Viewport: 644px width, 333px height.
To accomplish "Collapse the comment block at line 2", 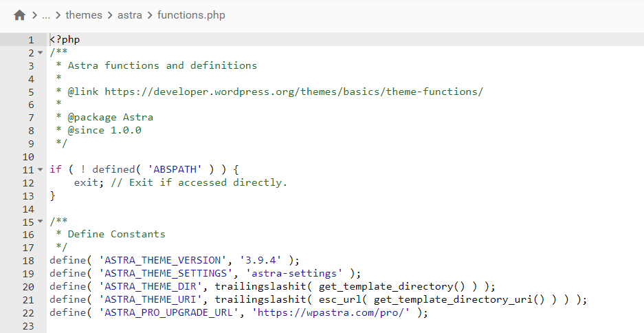I will click(41, 53).
